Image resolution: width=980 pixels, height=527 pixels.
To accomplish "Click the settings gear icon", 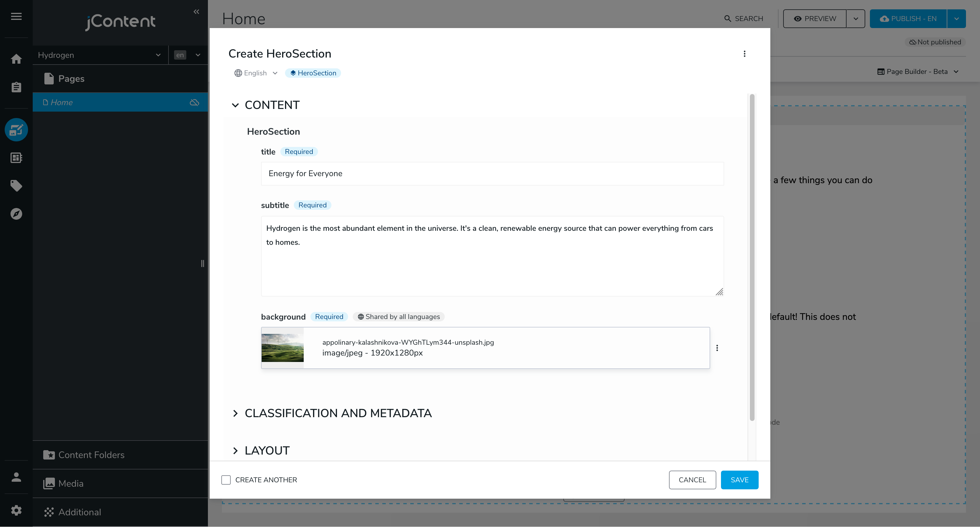I will [16, 510].
